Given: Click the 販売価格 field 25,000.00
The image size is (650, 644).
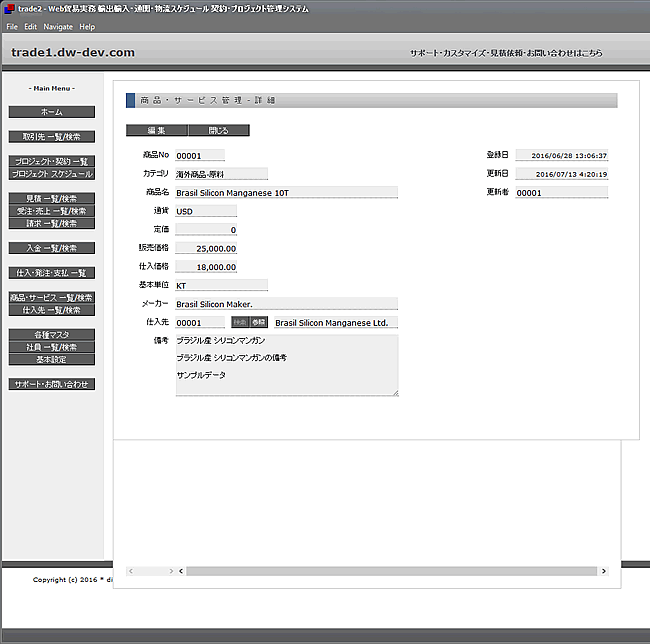Looking at the screenshot, I should click(x=206, y=248).
